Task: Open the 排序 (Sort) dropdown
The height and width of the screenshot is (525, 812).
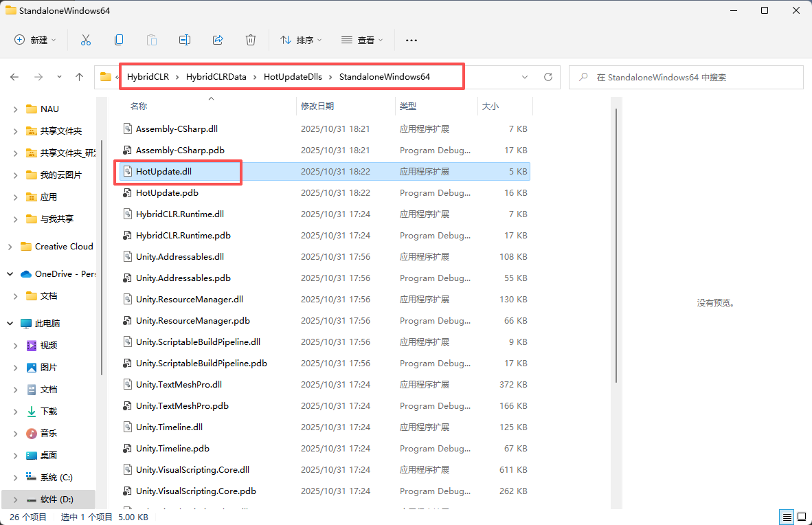Action: pyautogui.click(x=301, y=40)
